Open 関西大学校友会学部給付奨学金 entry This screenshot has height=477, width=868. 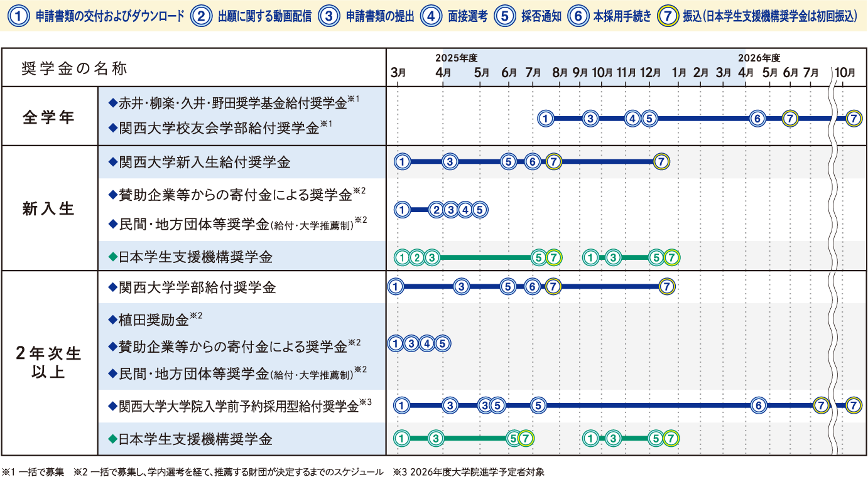point(220,128)
